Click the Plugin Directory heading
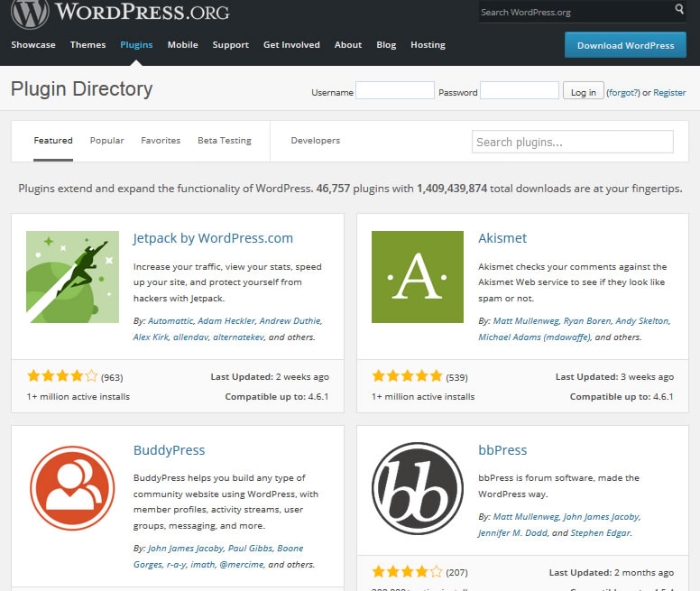 click(82, 88)
